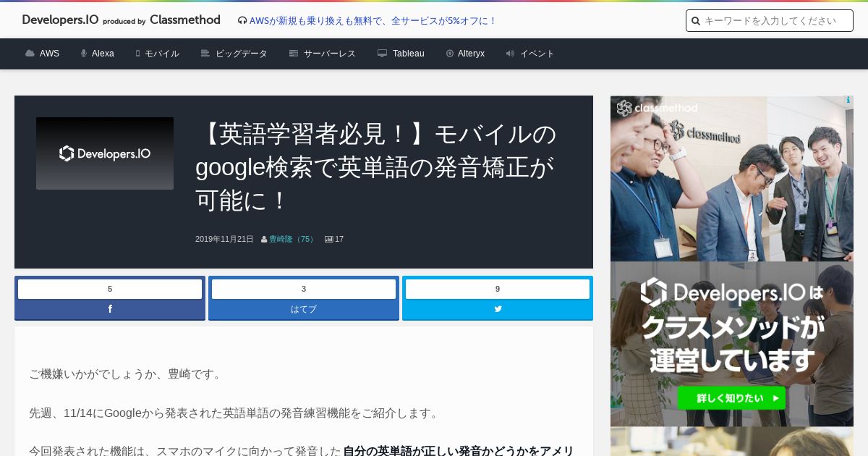Click the speaker icon beside イベント
This screenshot has height=456, width=868.
coord(511,54)
